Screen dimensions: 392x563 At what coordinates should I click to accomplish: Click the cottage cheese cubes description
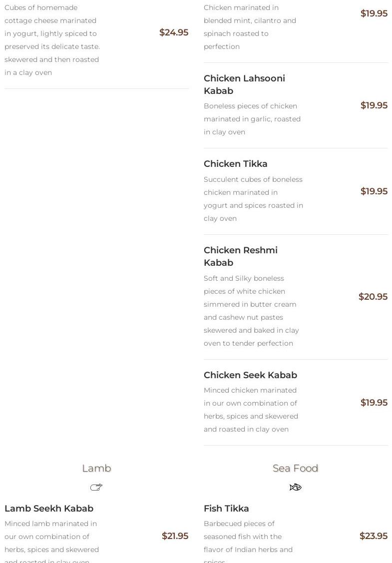(x=52, y=40)
